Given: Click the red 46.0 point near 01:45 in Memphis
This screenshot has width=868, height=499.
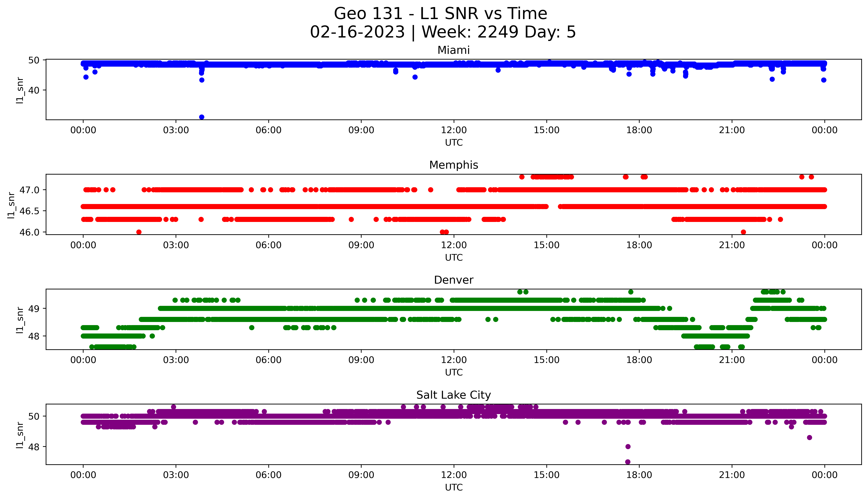Looking at the screenshot, I should click(x=139, y=232).
